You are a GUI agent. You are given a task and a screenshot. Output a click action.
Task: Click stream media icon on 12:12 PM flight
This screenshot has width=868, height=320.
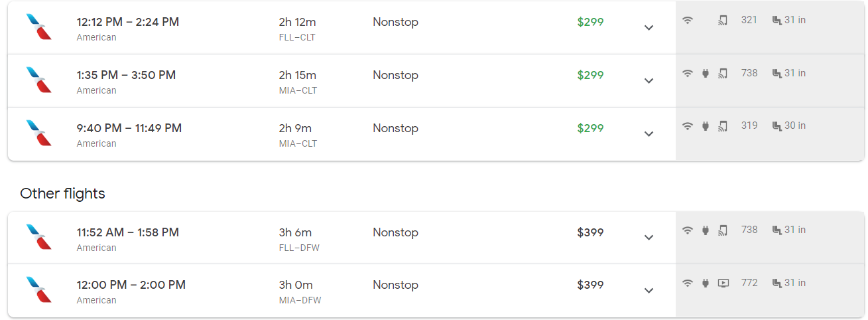(723, 20)
